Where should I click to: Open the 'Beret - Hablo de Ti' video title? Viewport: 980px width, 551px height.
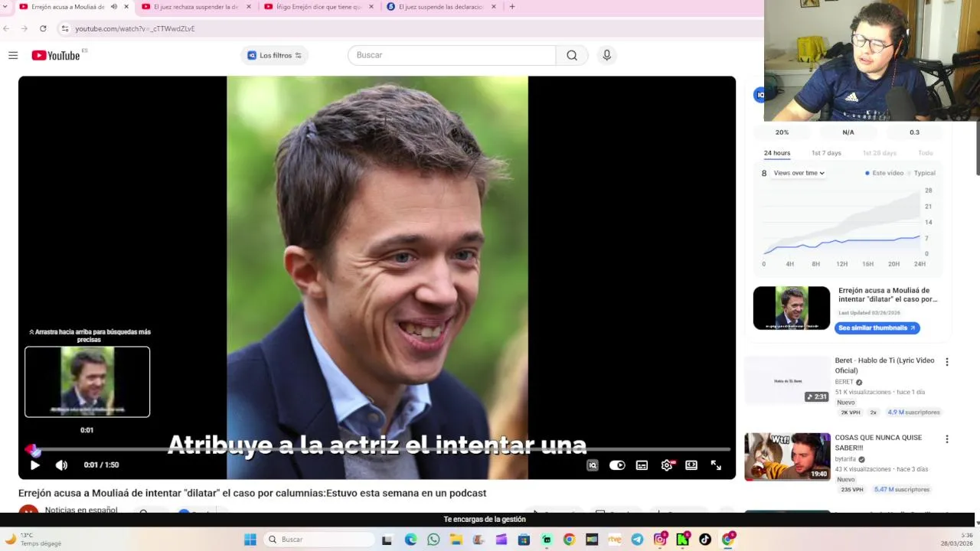pyautogui.click(x=884, y=365)
